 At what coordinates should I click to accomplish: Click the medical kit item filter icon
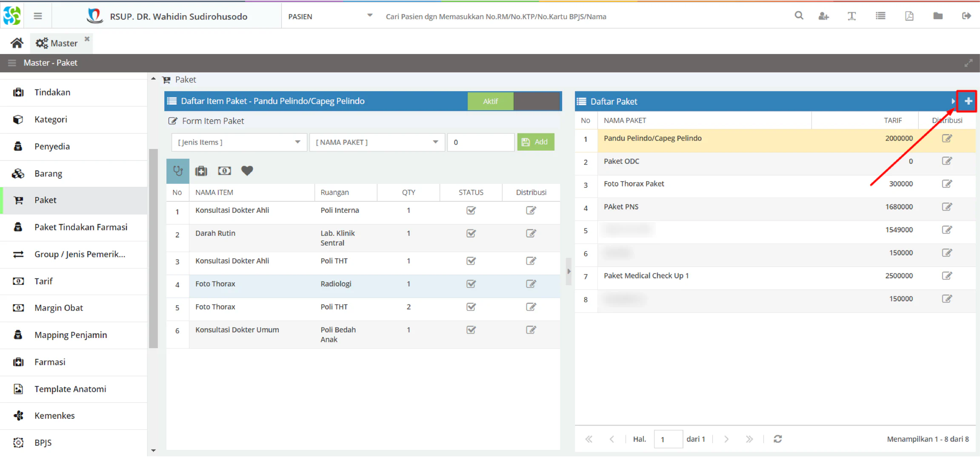tap(201, 171)
